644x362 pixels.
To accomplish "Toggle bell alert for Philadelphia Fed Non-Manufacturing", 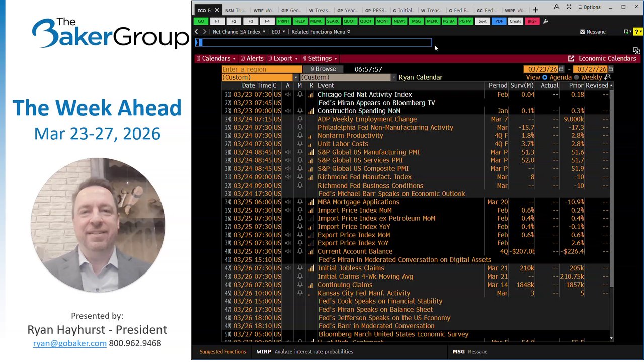I will click(x=300, y=127).
